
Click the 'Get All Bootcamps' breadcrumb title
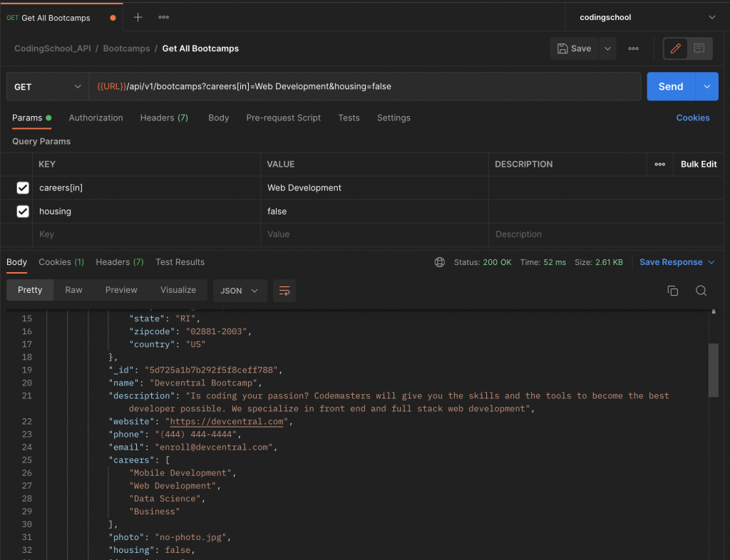point(200,48)
